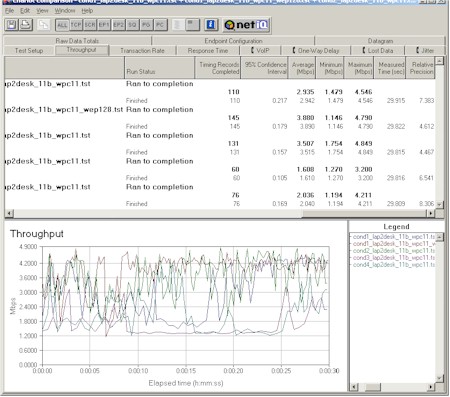Click the Legend panel scroll down arrow
Viewport: 450px width, 397px height.
pos(440,378)
